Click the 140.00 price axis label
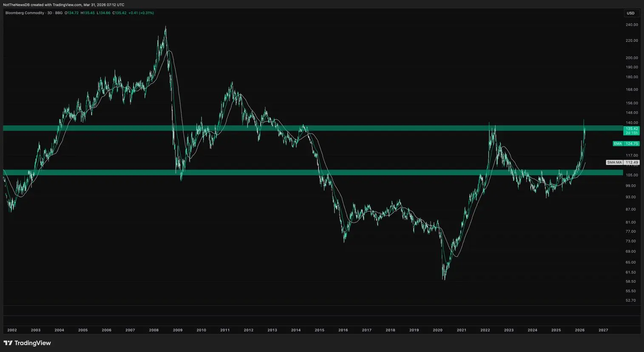The image size is (644, 352). pyautogui.click(x=632, y=123)
